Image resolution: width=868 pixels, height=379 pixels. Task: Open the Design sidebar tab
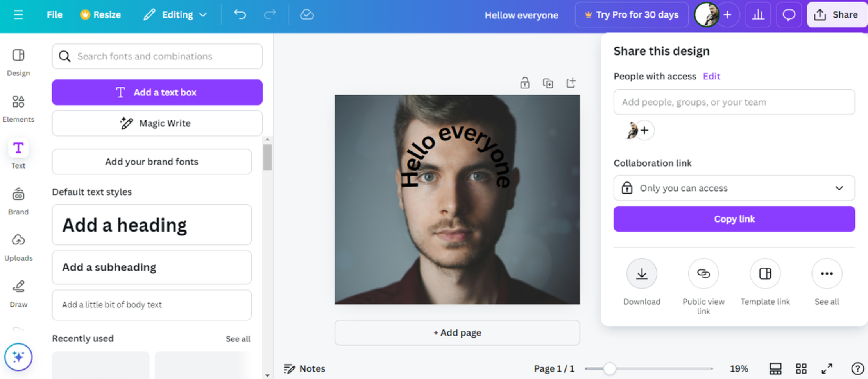coord(18,63)
